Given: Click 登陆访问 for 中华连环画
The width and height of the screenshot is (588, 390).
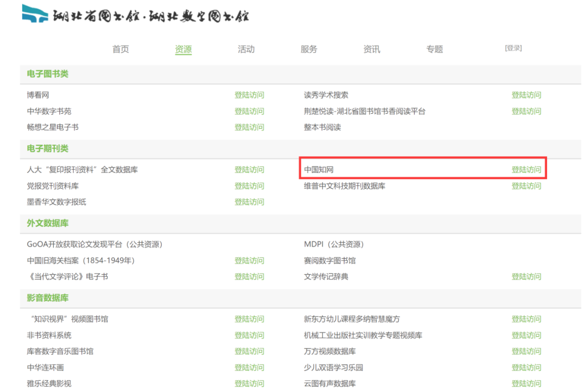Looking at the screenshot, I should (249, 368).
